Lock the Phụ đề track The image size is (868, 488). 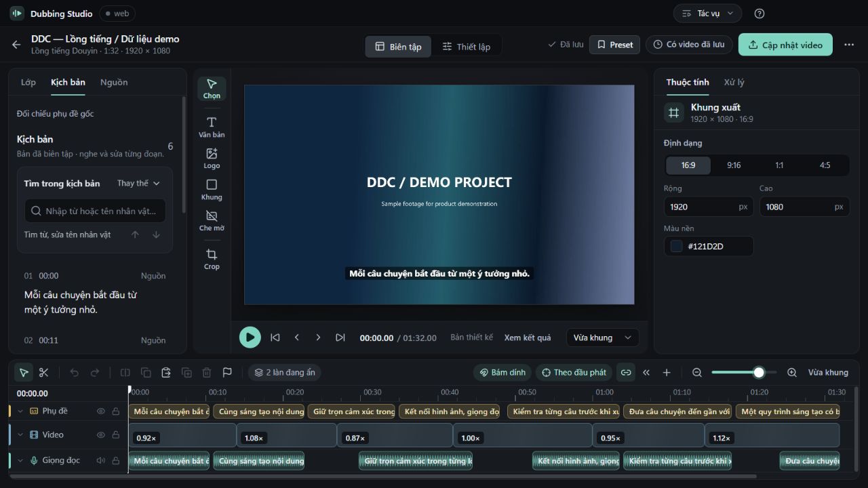tap(116, 411)
